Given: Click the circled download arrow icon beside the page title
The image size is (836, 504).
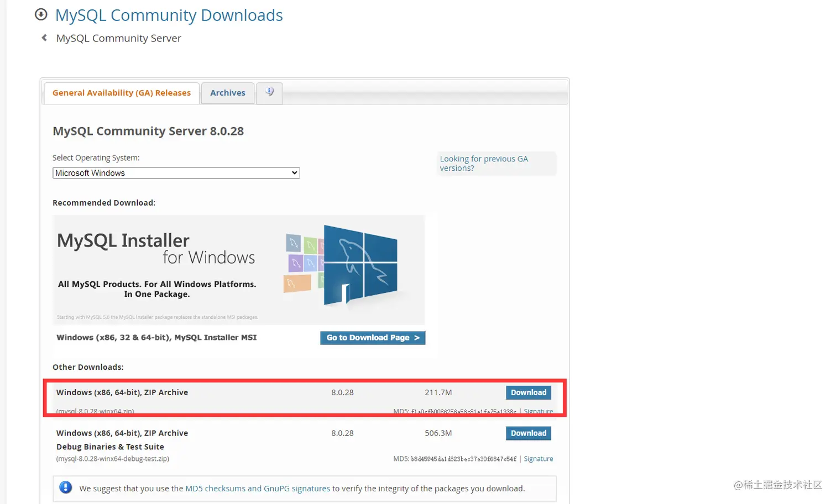Looking at the screenshot, I should click(41, 14).
